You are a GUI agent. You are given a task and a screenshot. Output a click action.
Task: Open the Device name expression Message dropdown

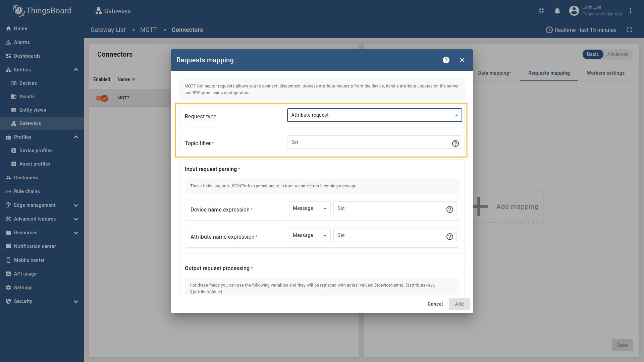coord(309,208)
